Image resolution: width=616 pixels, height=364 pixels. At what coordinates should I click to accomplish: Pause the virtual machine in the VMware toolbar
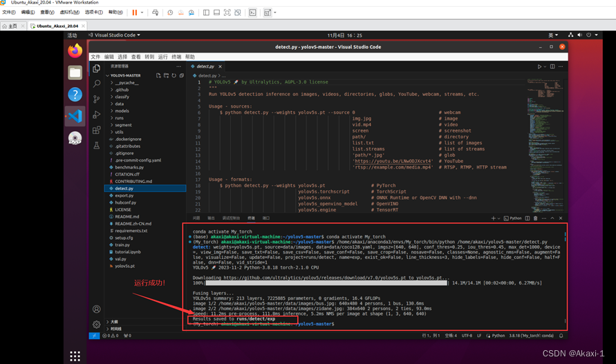point(135,12)
